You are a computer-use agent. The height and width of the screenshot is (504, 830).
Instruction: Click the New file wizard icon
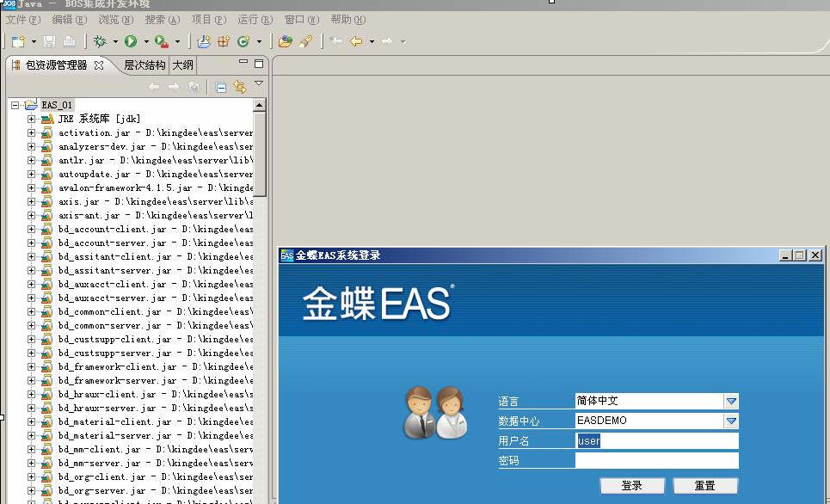(x=17, y=41)
